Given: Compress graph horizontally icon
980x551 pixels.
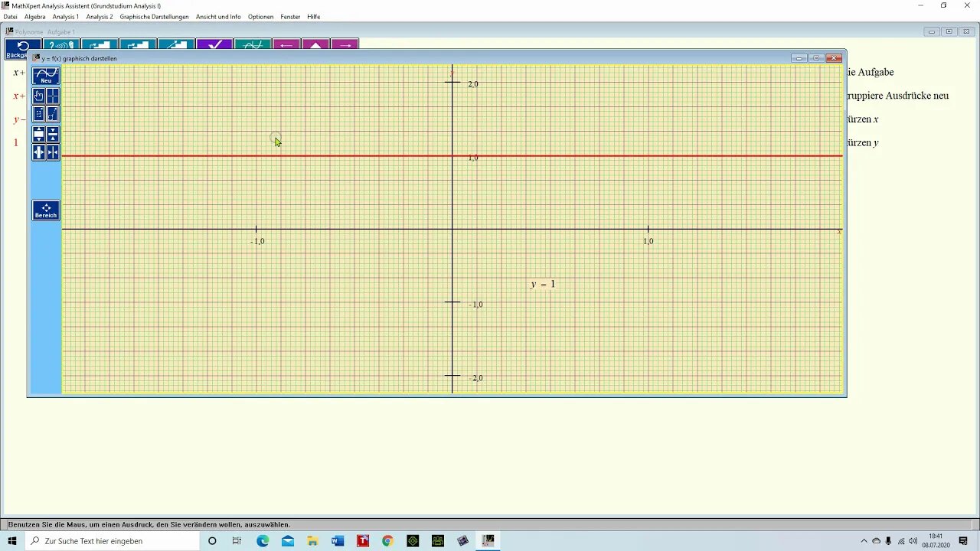Looking at the screenshot, I should click(x=53, y=152).
